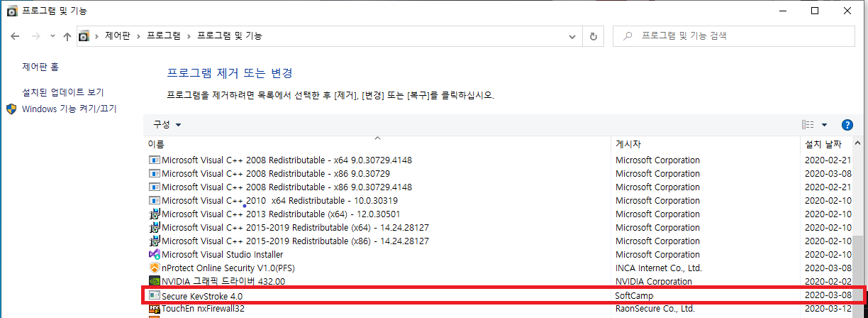Image resolution: width=868 pixels, height=318 pixels.
Task: Select Visual C++ 2013 Redistributable (x64) row
Action: coord(499,214)
